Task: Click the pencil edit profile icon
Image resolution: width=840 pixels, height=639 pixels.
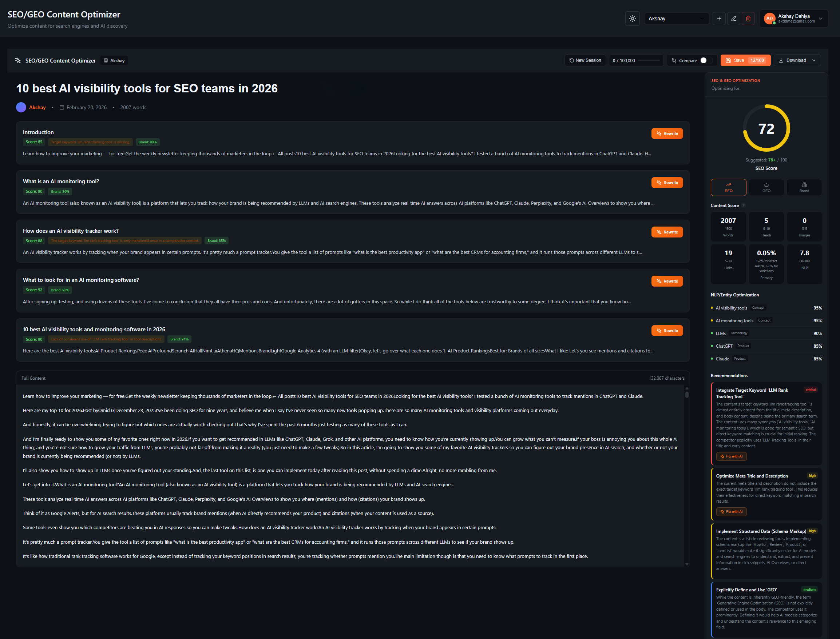Action: coord(733,19)
